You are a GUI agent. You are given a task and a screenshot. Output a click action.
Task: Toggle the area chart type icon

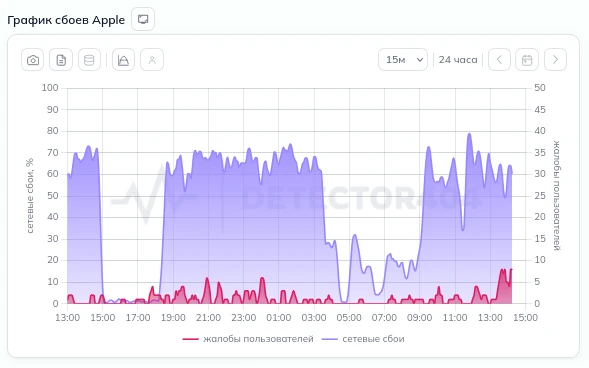pos(123,60)
